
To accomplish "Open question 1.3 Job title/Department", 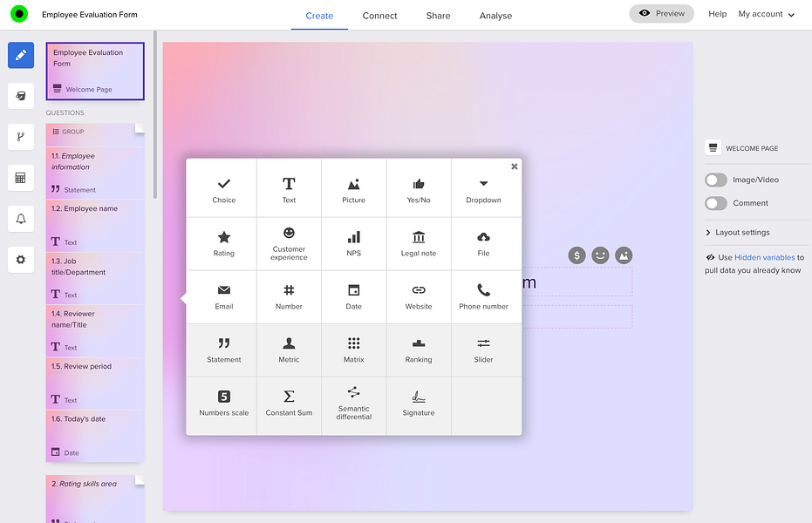I will point(95,278).
